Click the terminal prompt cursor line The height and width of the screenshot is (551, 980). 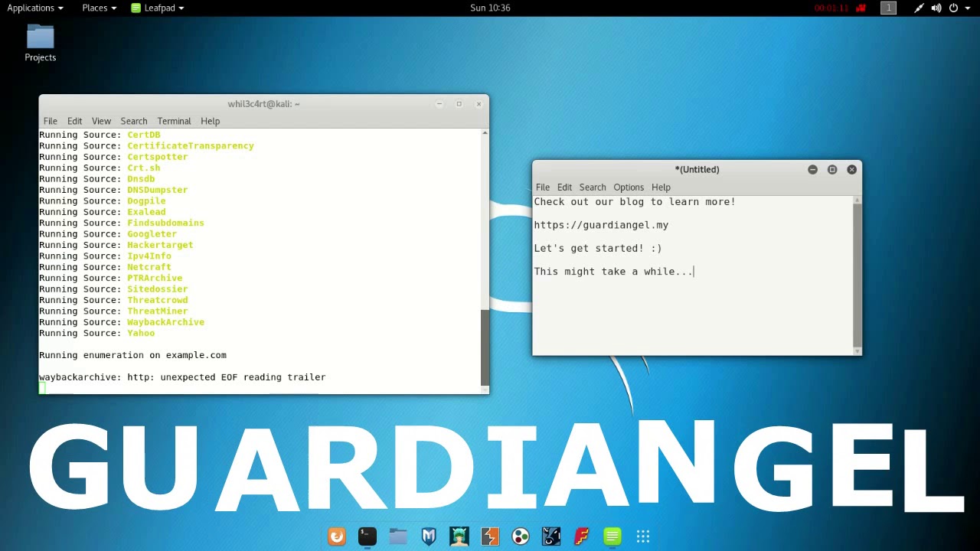pos(43,388)
